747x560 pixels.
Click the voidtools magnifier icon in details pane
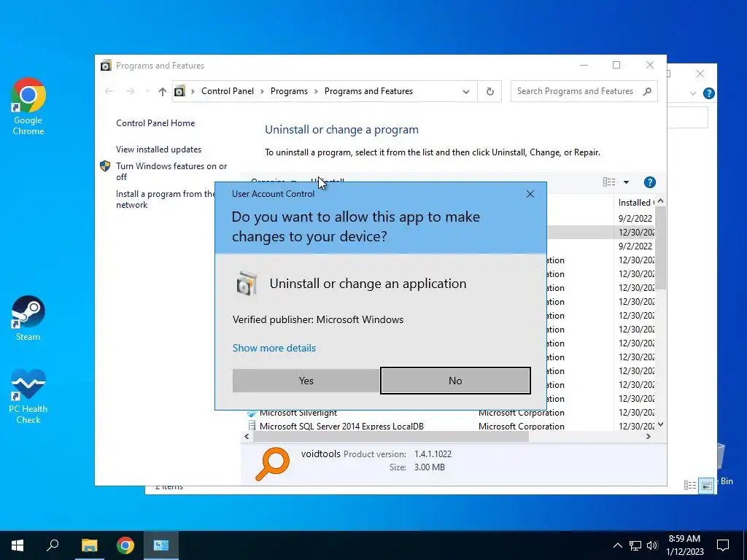(273, 463)
